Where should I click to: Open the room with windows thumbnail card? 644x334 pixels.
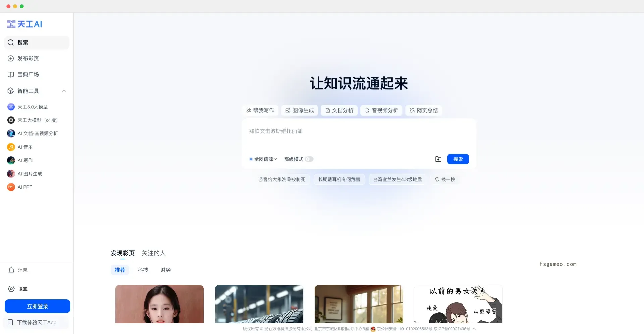point(359,304)
